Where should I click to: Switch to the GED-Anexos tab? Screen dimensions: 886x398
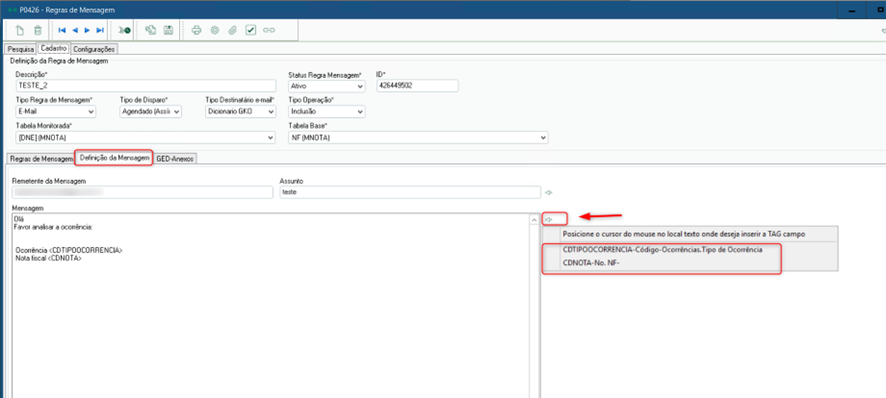point(175,159)
